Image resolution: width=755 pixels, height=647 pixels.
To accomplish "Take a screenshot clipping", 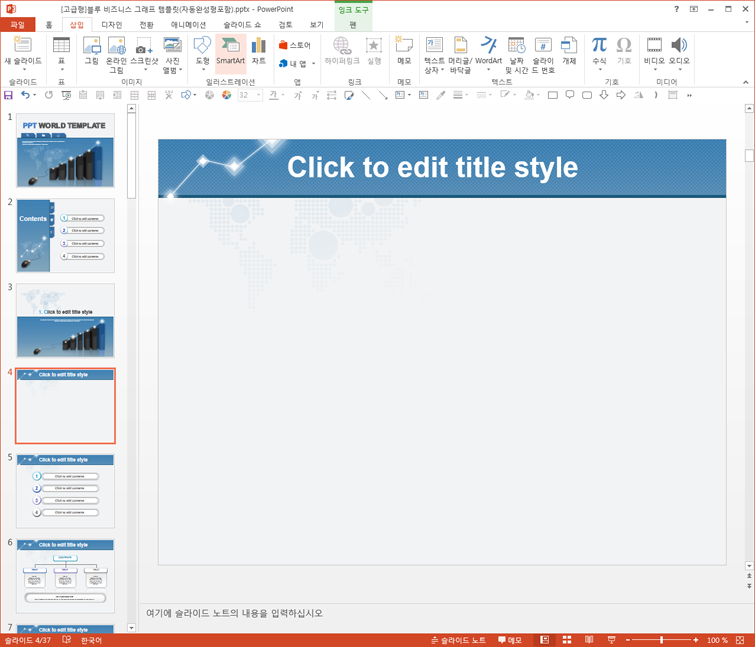I will pyautogui.click(x=144, y=53).
